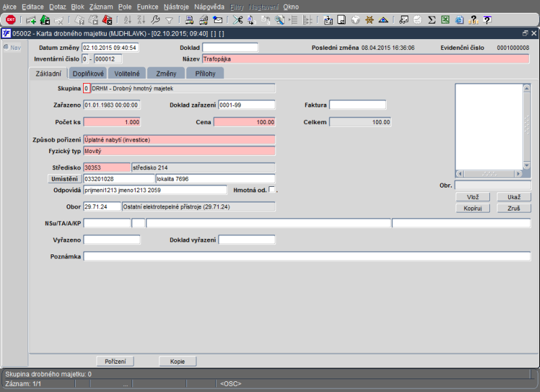Screen dimensions: 540x392
Task: Click the copy text icon beside scissors
Action: tap(251, 20)
